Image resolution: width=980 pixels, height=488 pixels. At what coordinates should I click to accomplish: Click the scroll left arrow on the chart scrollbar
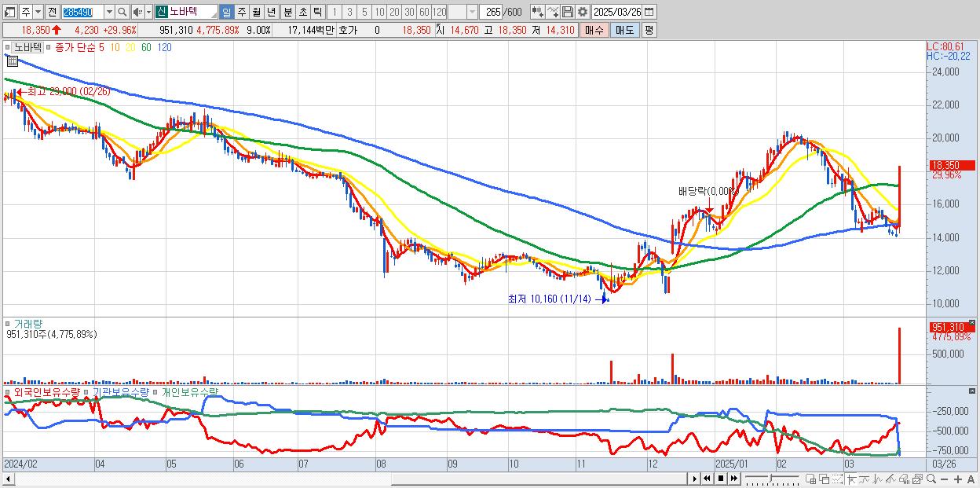coord(8,479)
